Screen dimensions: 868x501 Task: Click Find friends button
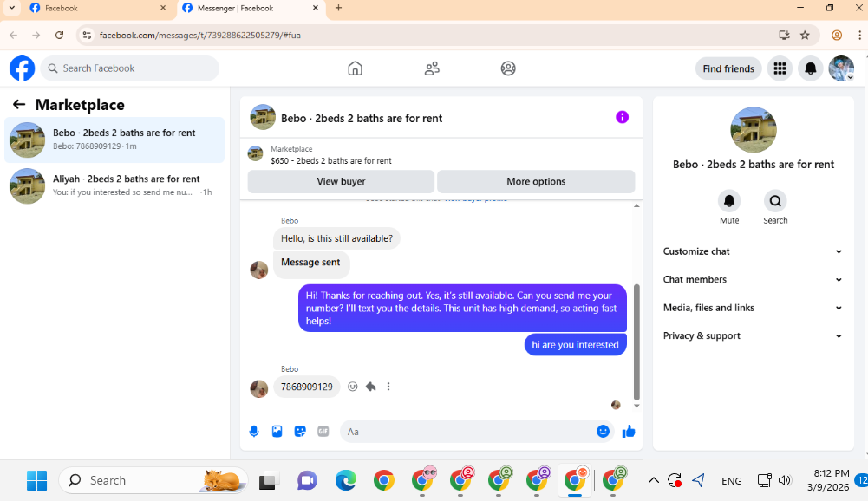coord(728,68)
